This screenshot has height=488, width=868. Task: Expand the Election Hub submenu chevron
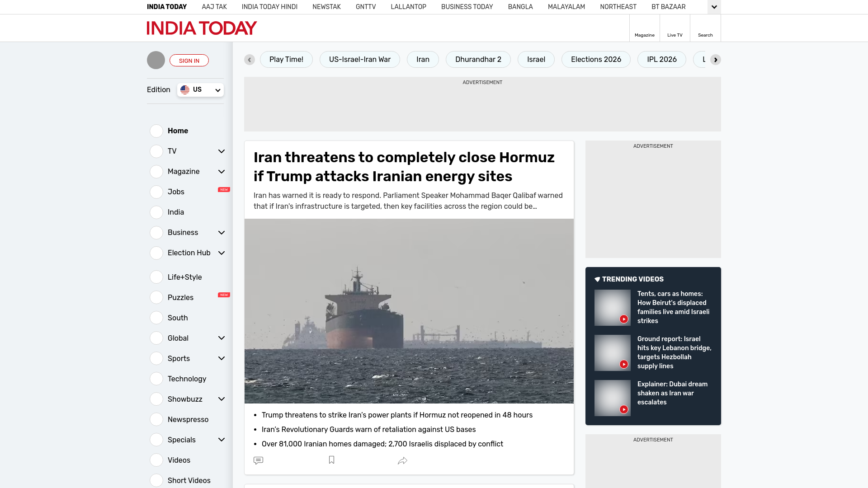pyautogui.click(x=222, y=253)
